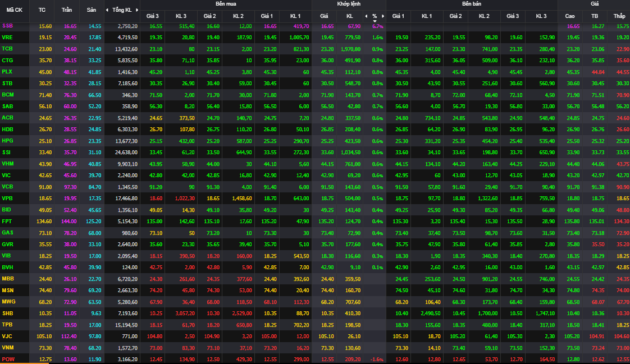Open the VJC stock symbol

click(x=7, y=337)
